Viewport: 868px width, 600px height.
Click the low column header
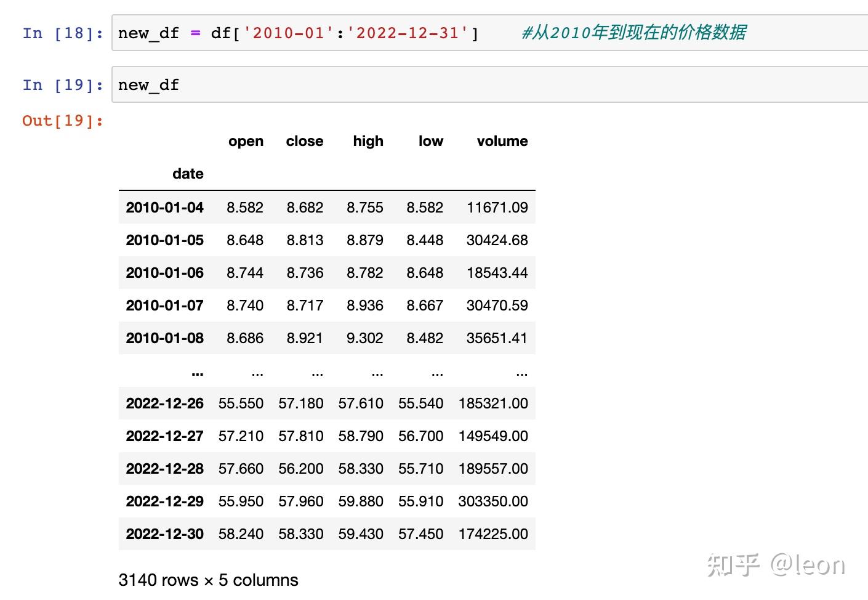click(x=431, y=141)
